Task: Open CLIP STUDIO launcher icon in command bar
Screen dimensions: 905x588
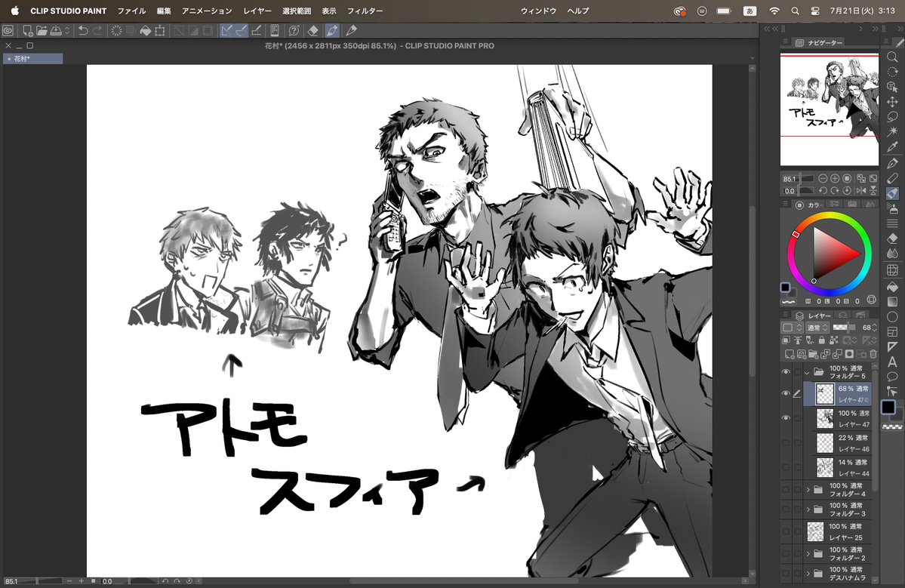Action: tap(8, 31)
